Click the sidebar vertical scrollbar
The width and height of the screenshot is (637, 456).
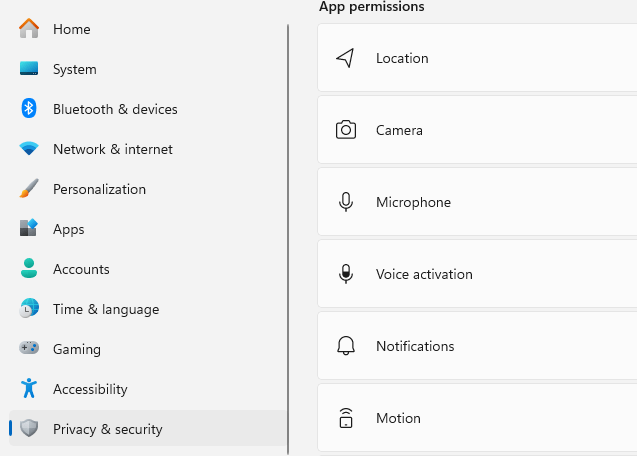click(x=288, y=240)
